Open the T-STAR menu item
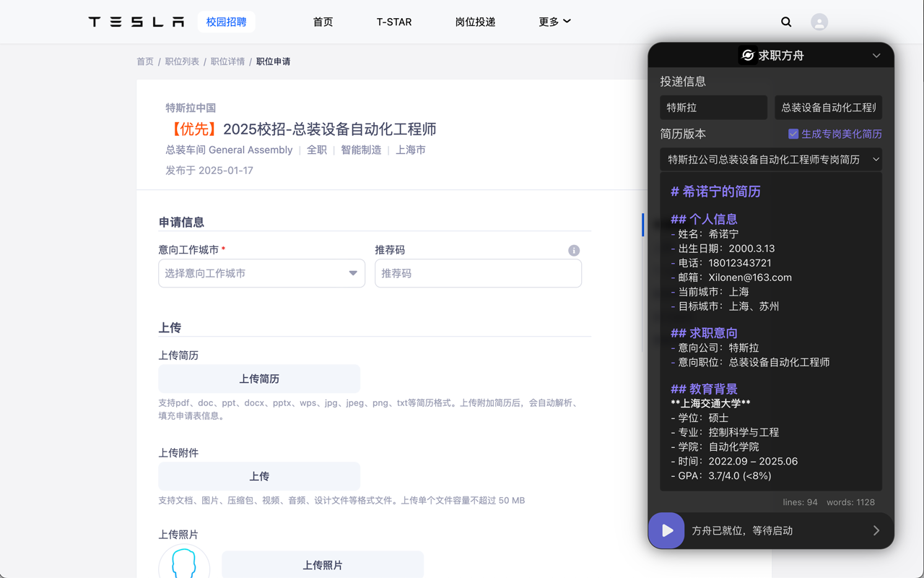Viewport: 924px width, 578px height. (394, 22)
